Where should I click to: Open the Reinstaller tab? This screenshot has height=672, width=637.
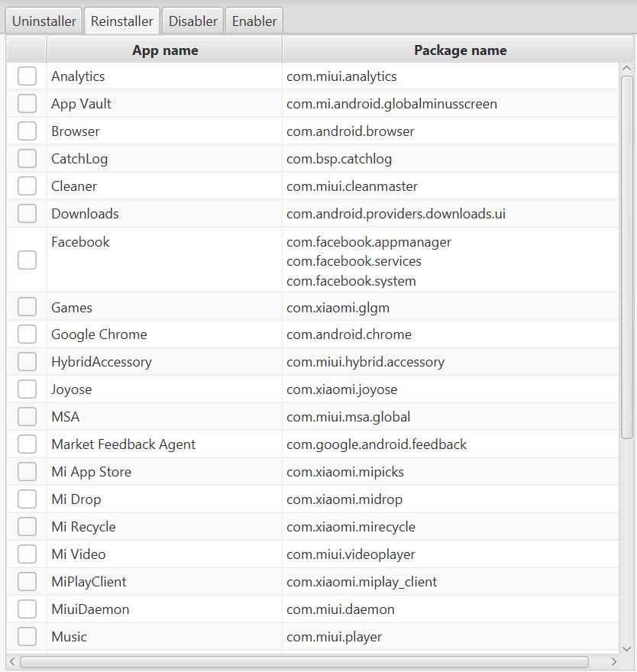click(121, 21)
